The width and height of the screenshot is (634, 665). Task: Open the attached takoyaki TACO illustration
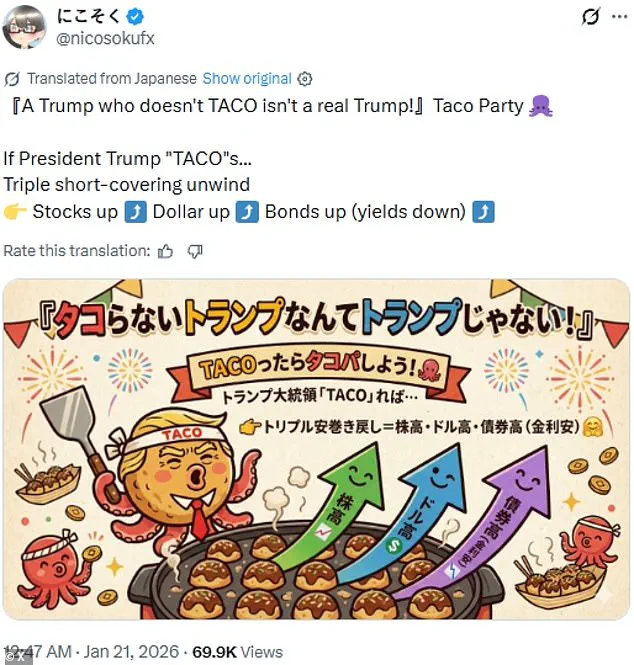[317, 449]
